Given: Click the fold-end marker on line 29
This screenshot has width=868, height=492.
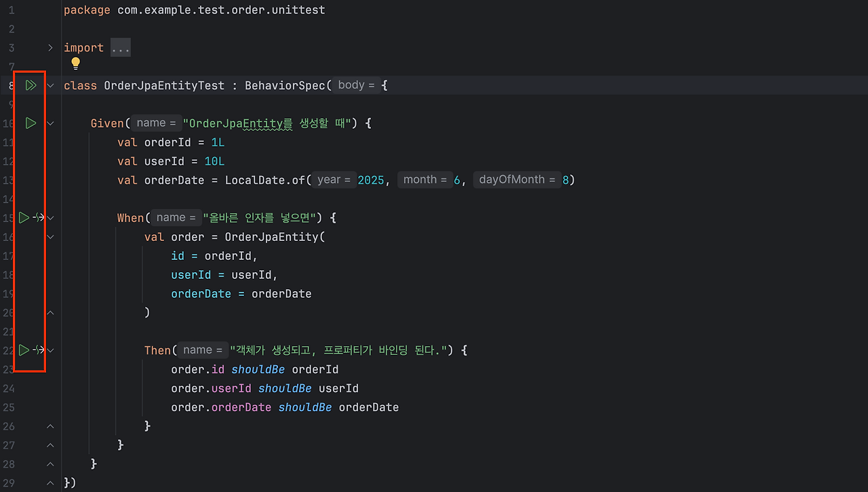Looking at the screenshot, I should (50, 483).
